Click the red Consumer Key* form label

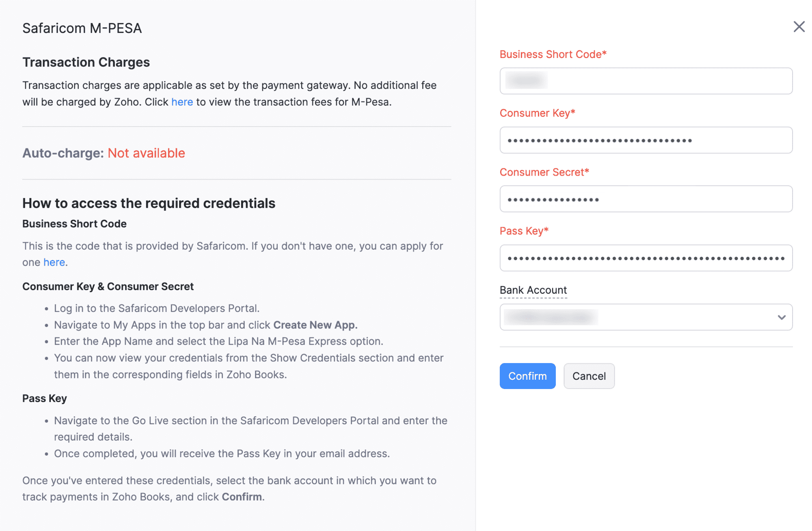click(x=537, y=113)
